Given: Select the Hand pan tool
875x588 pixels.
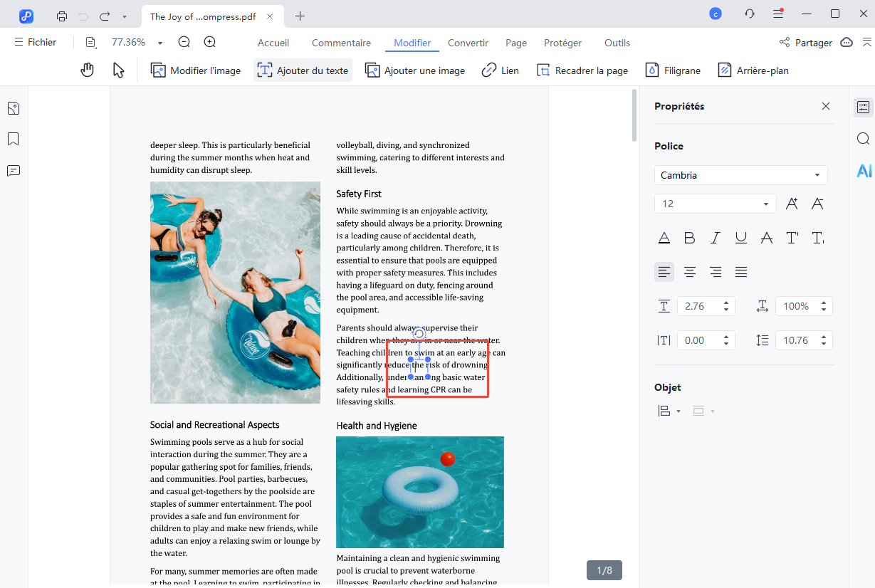Looking at the screenshot, I should 88,70.
